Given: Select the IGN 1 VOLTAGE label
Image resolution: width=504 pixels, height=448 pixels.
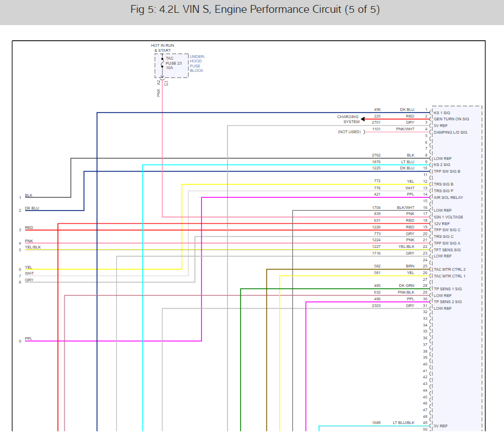Looking at the screenshot, I should 448,217.
